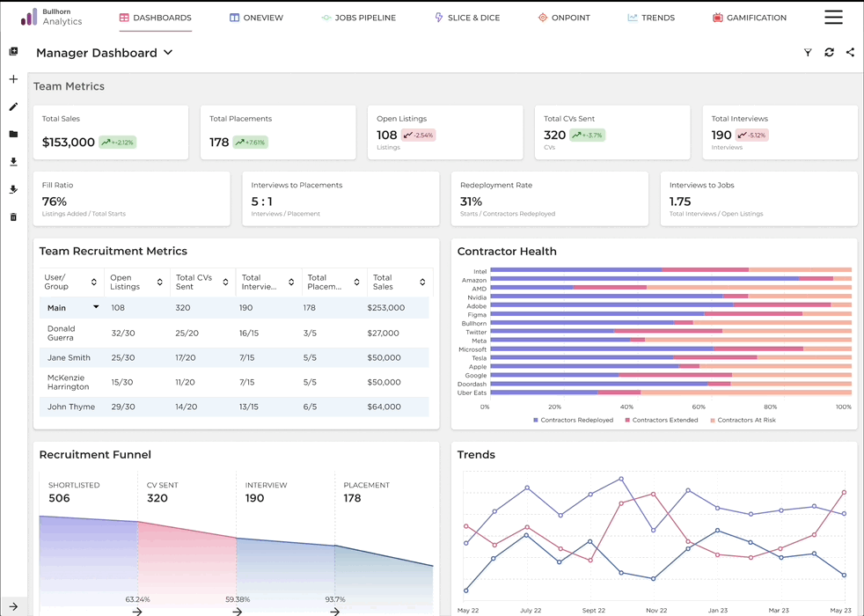Select Jane Smith table row
The width and height of the screenshot is (864, 616).
click(x=234, y=357)
